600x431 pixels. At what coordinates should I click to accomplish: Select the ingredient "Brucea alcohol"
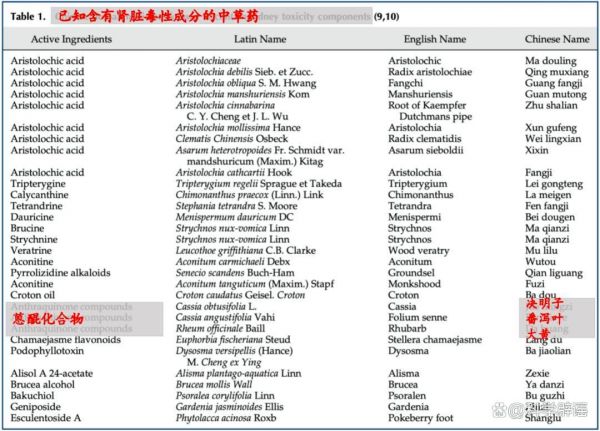coord(42,385)
